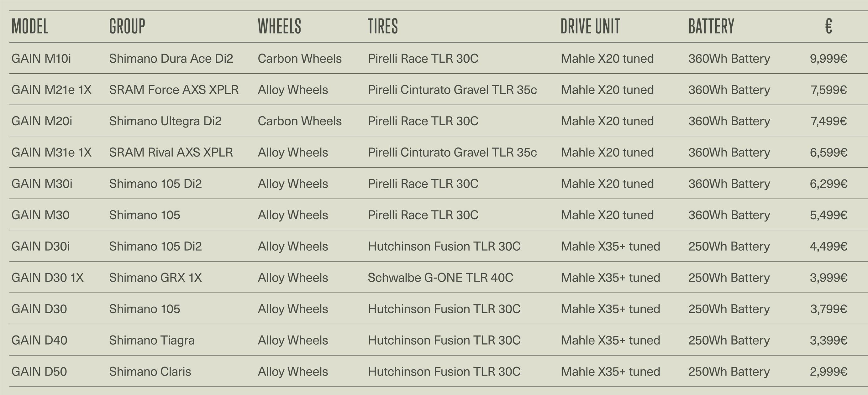This screenshot has width=868, height=395.
Task: Click the GAIN M21e 1X model cell
Action: point(51,90)
